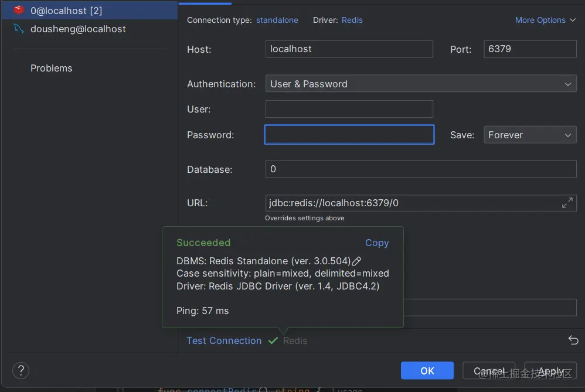Viewport: 585px width, 392px height.
Task: Click the Host input field
Action: (x=349, y=49)
